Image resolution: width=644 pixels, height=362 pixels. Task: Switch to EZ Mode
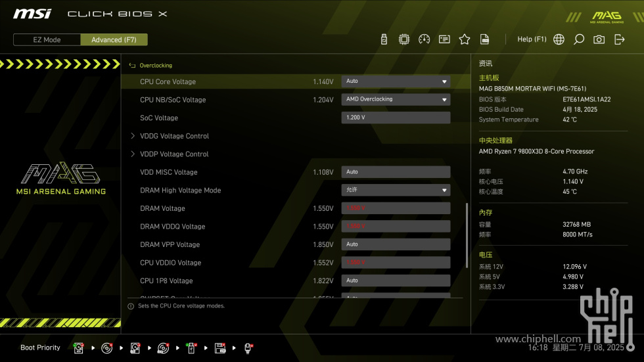coord(47,40)
